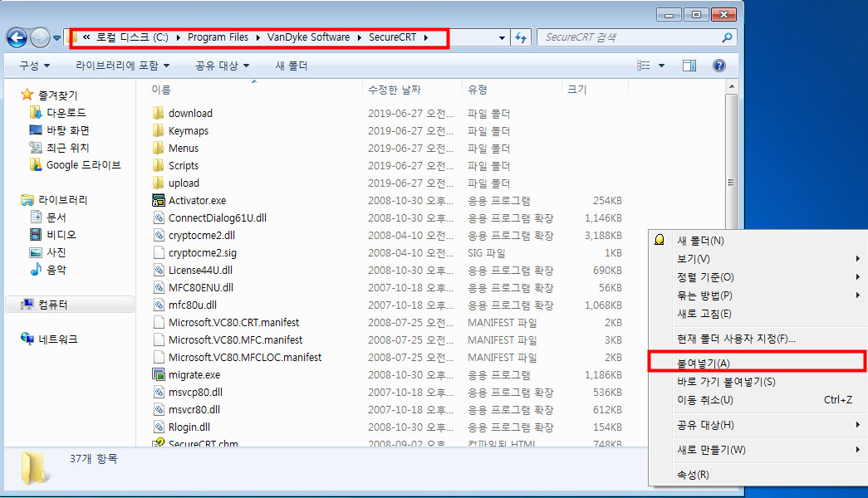868x498 pixels.
Task: Select the msvcp80.dll file icon
Action: (159, 393)
